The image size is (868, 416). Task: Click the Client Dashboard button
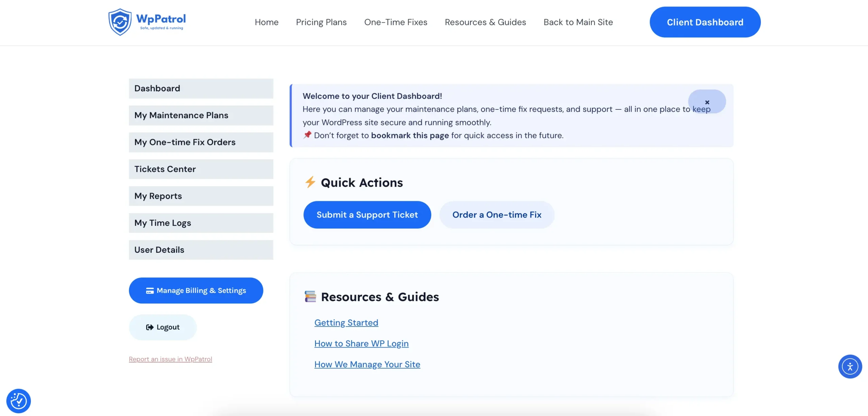tap(705, 22)
